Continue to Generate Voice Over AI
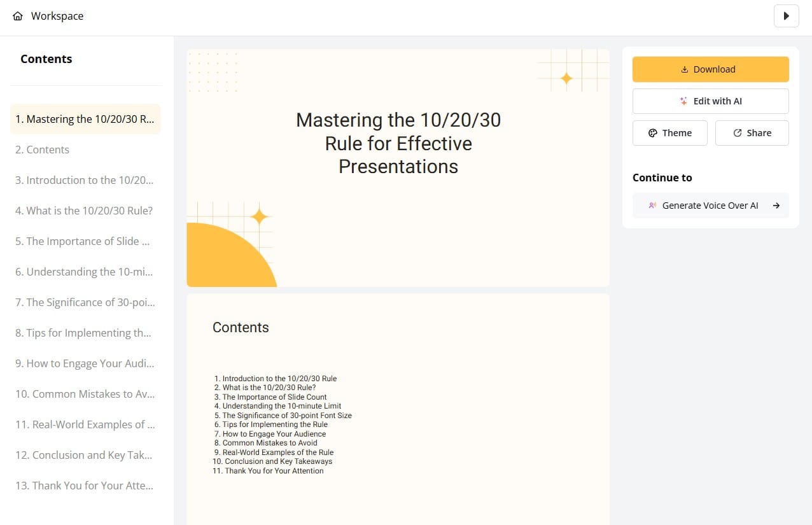The image size is (812, 525). click(710, 206)
